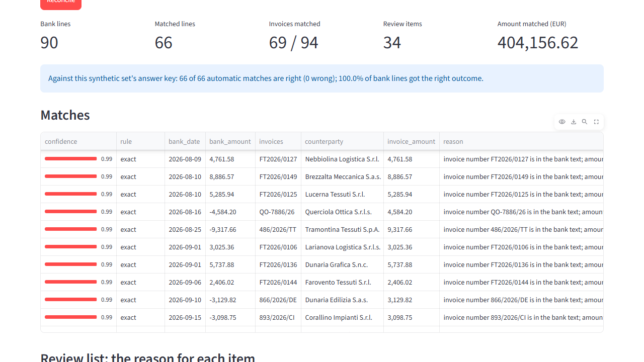Image resolution: width=644 pixels, height=362 pixels.
Task: Sort by the bank_date column header
Action: pyautogui.click(x=185, y=141)
